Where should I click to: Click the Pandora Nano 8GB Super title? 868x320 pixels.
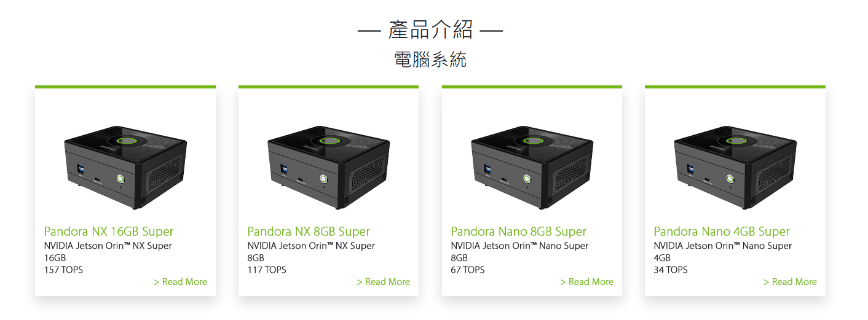point(518,232)
